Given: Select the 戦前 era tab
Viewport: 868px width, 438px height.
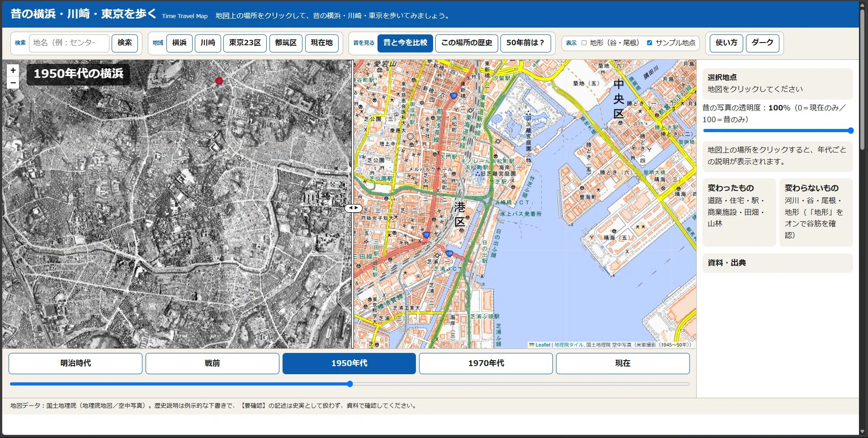Looking at the screenshot, I should 212,363.
